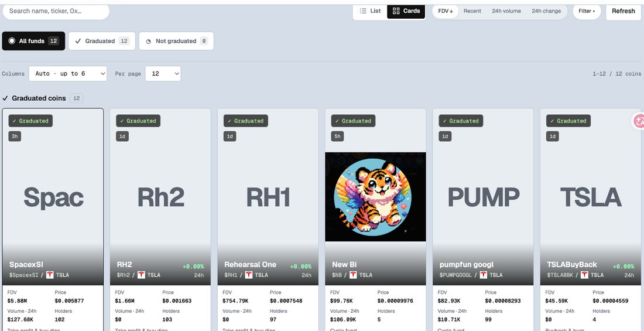Click the New Bi coin name
The height and width of the screenshot is (331, 644).
pyautogui.click(x=344, y=265)
